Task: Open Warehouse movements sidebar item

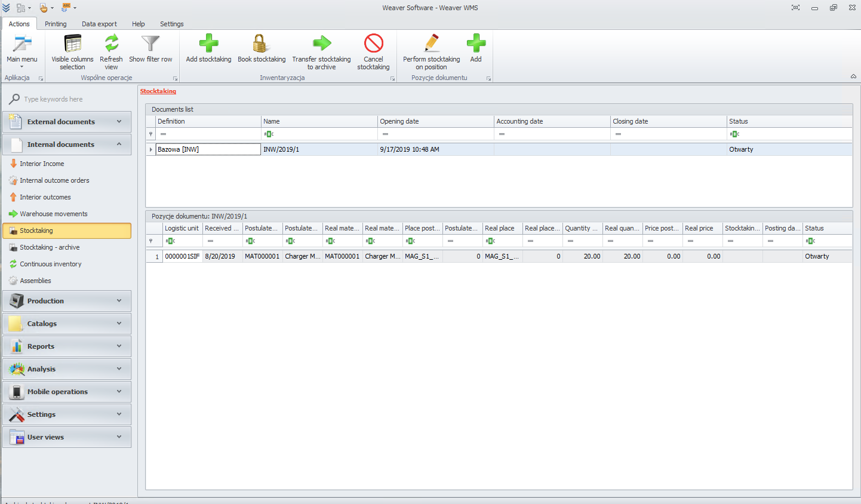Action: click(54, 214)
